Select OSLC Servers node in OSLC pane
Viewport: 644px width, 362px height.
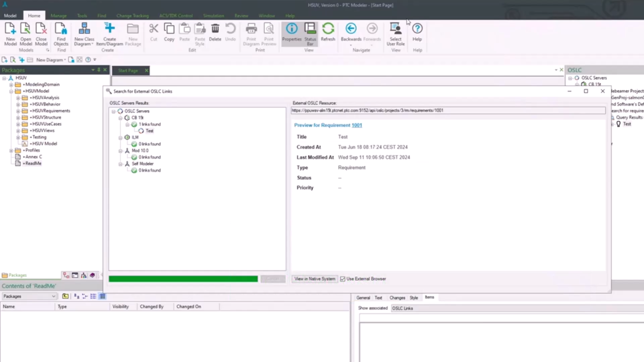[x=594, y=78]
